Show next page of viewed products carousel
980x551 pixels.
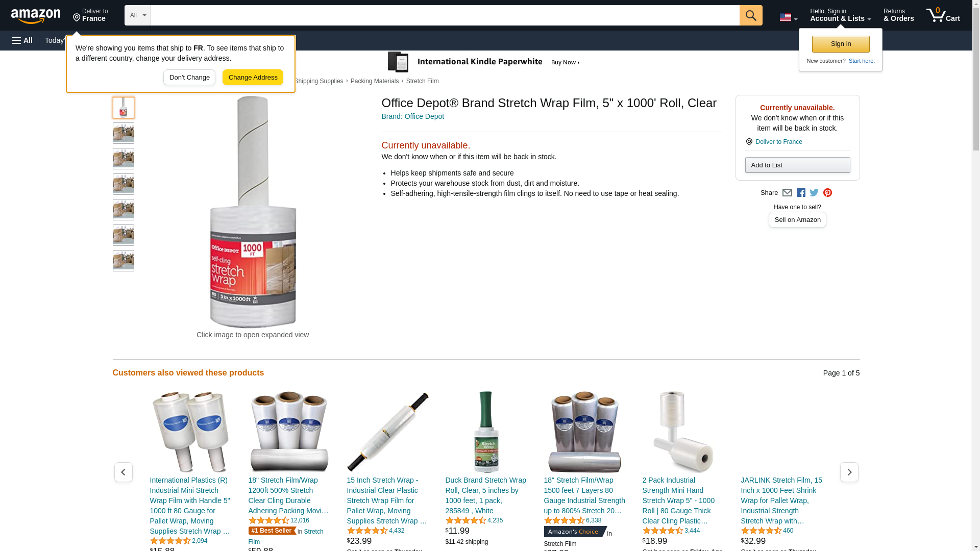pyautogui.click(x=849, y=472)
